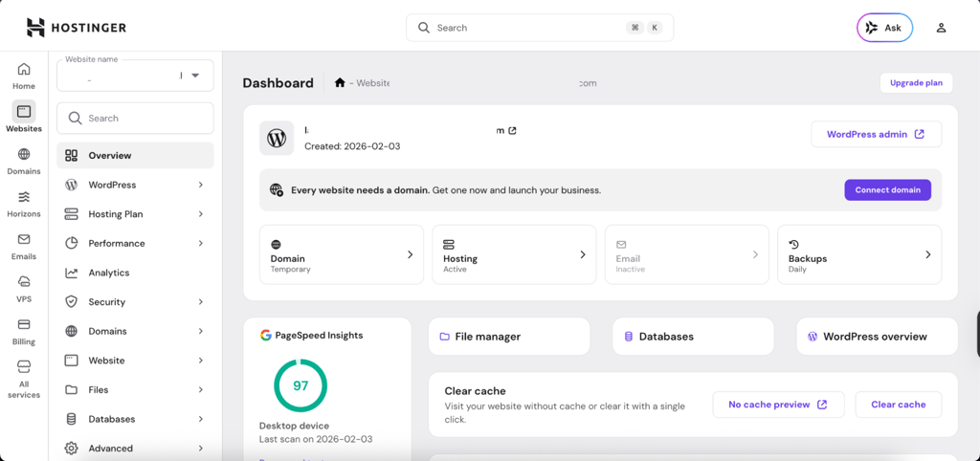The height and width of the screenshot is (461, 980).
Task: Open the Email Inactive card
Action: 687,254
